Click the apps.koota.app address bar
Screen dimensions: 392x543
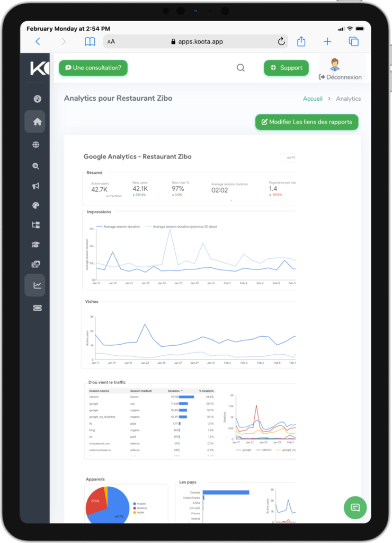pos(196,42)
